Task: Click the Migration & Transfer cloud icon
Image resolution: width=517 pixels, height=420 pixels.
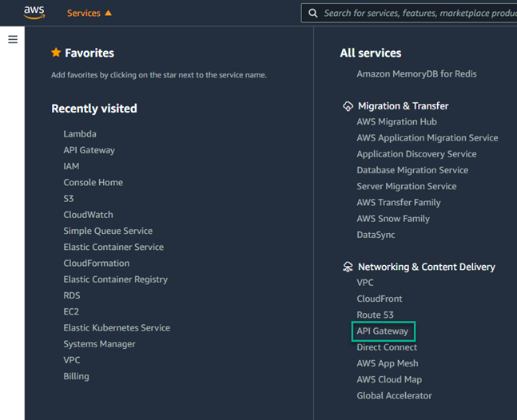Action: pyautogui.click(x=348, y=106)
